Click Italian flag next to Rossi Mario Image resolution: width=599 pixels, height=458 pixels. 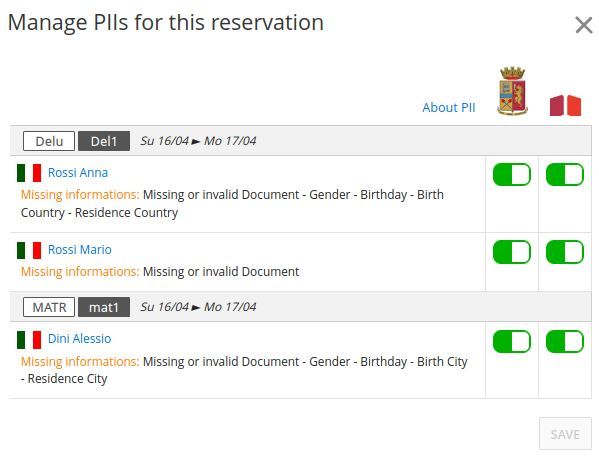point(29,250)
